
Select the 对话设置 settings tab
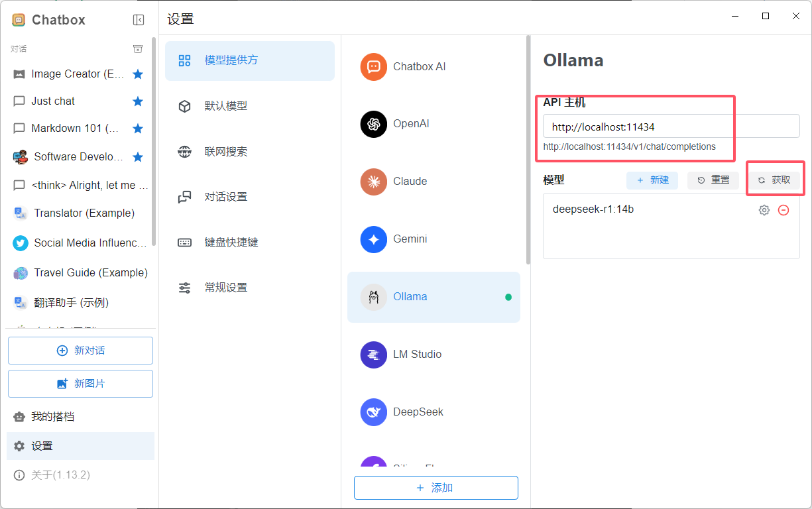click(250, 197)
